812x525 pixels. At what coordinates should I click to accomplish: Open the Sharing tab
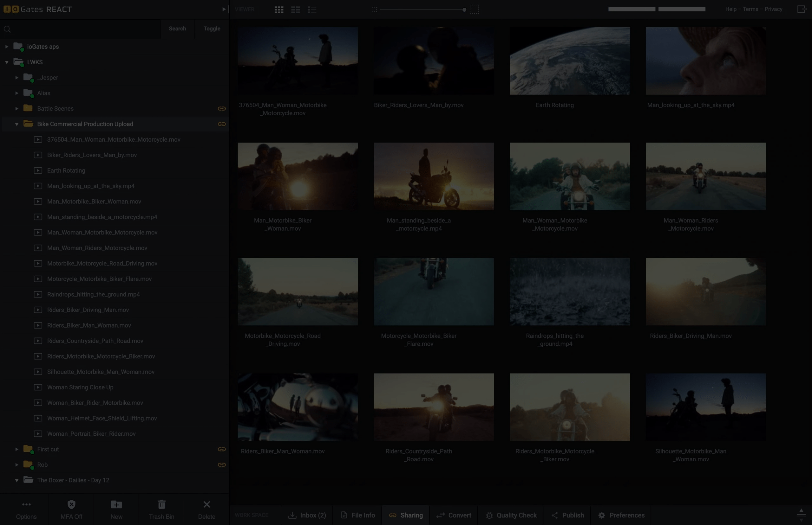coord(406,515)
